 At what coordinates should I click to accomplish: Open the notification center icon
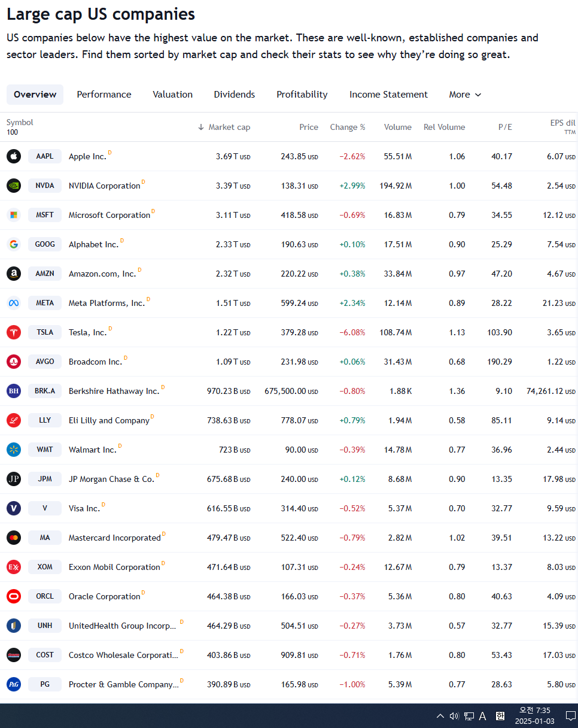(570, 716)
